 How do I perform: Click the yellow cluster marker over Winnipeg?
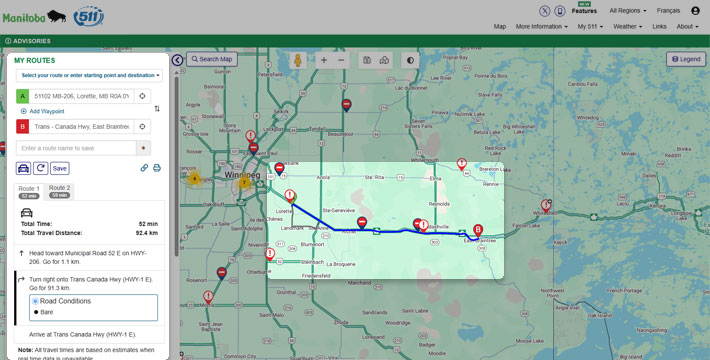tap(245, 183)
